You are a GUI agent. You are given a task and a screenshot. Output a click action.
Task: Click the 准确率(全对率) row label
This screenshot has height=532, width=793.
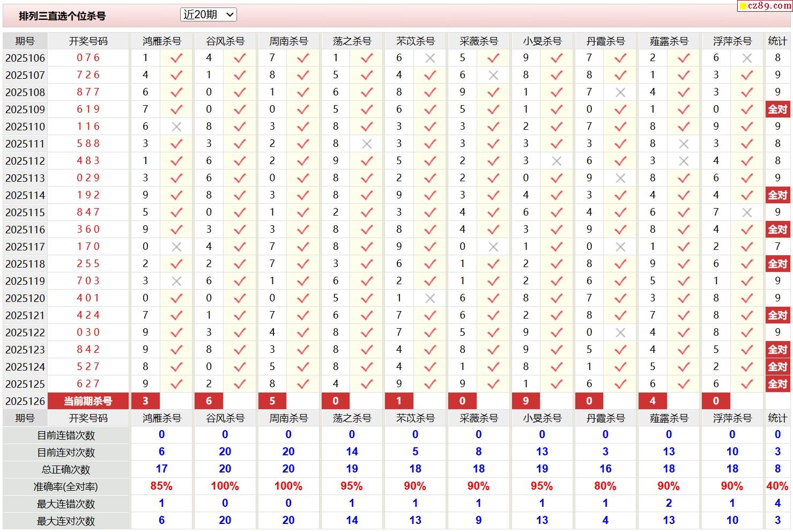click(66, 487)
